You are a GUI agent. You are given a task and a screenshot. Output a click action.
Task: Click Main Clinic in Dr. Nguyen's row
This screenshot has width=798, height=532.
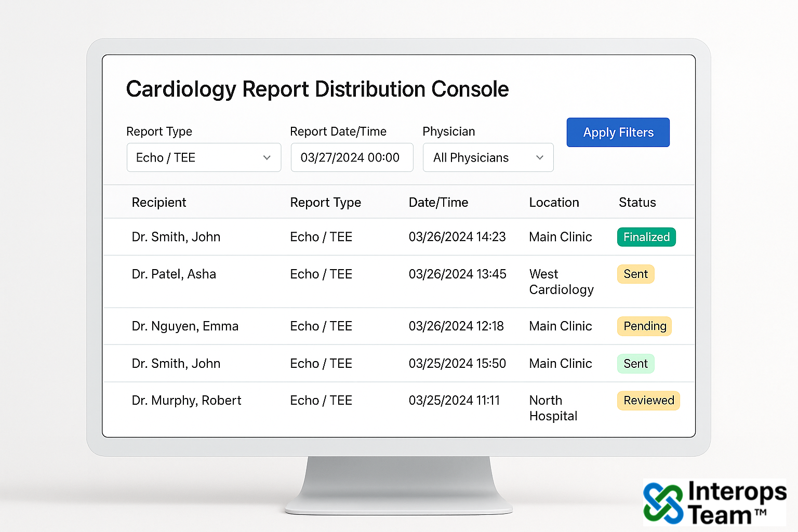(x=561, y=326)
